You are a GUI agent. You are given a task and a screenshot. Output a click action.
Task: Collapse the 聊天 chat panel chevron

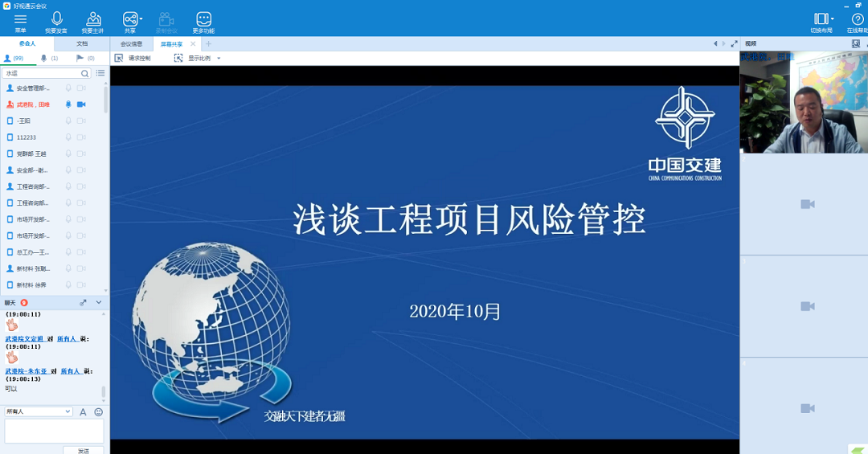coord(99,302)
